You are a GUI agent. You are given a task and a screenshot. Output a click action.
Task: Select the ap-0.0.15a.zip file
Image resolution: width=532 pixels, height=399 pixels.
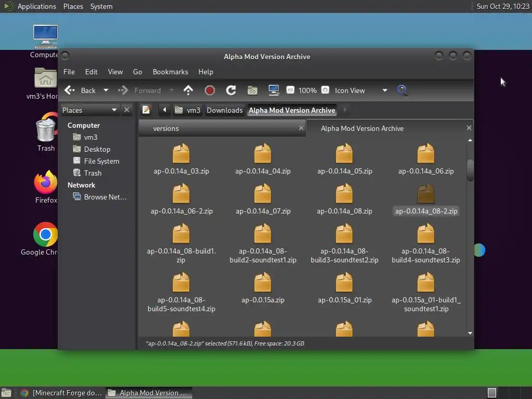[262, 289]
